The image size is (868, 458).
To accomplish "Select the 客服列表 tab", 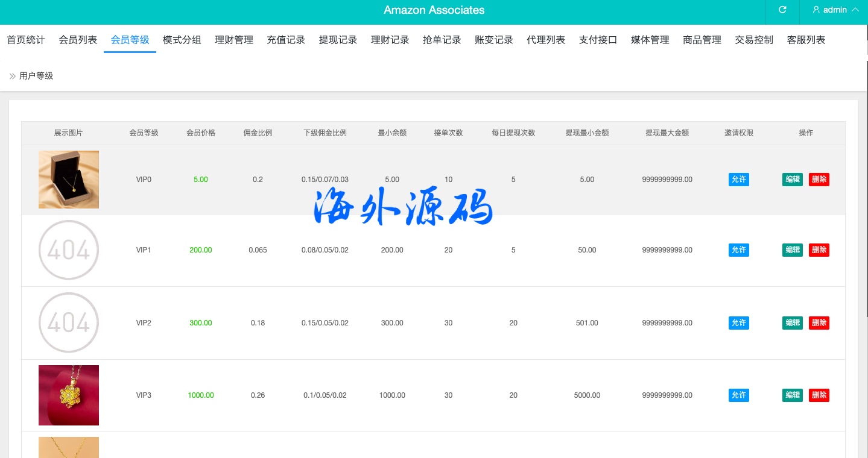I will [x=806, y=40].
